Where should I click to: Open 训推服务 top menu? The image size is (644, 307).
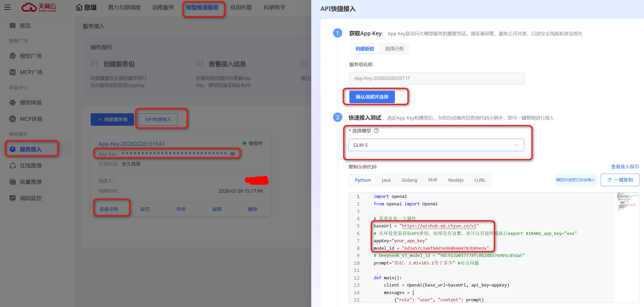click(x=163, y=8)
